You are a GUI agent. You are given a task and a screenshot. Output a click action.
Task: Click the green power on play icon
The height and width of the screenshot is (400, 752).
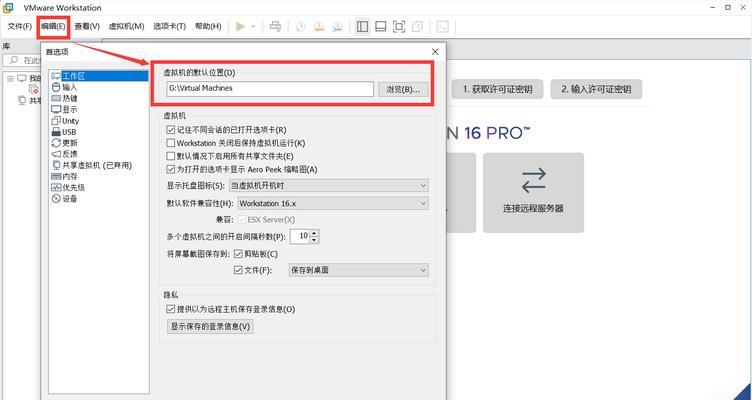[x=240, y=26]
